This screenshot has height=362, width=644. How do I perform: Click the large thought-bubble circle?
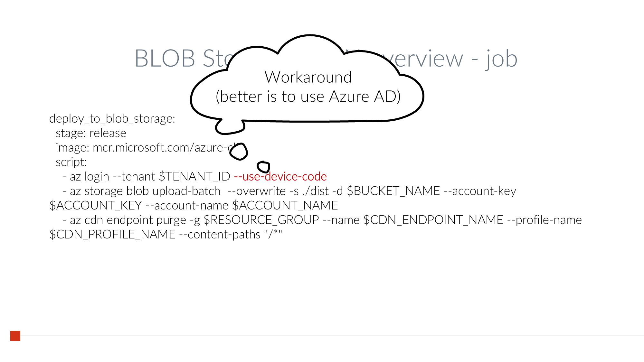[x=239, y=152]
